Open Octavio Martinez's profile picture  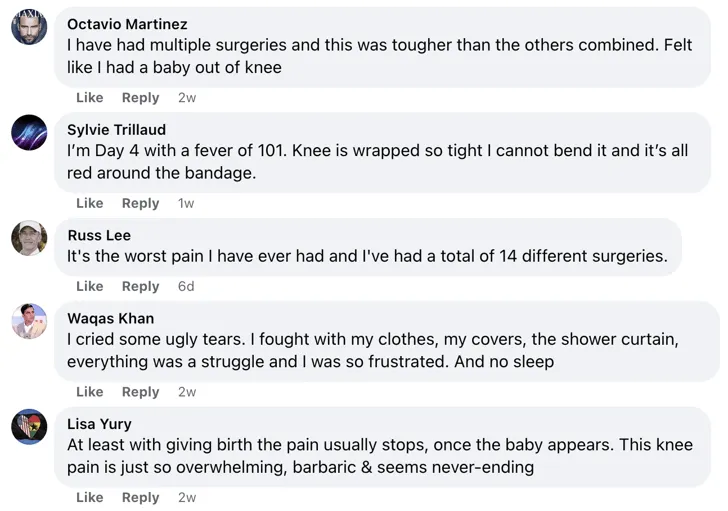[29, 27]
